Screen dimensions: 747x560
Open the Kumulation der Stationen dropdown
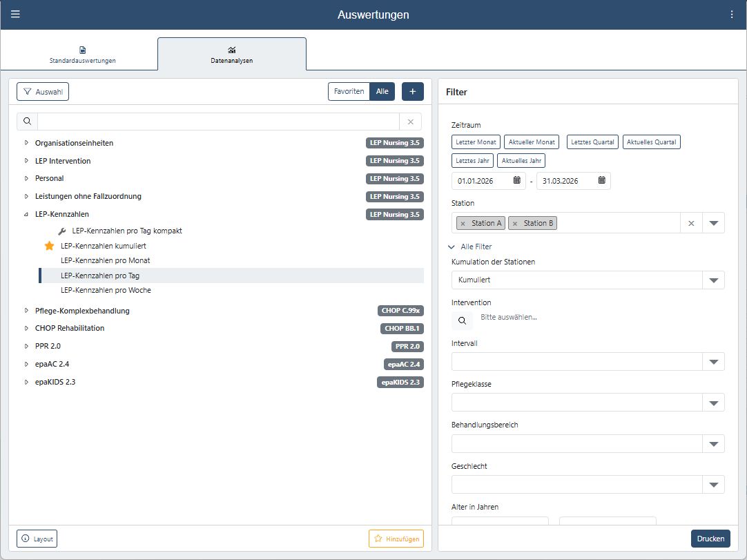click(x=713, y=280)
